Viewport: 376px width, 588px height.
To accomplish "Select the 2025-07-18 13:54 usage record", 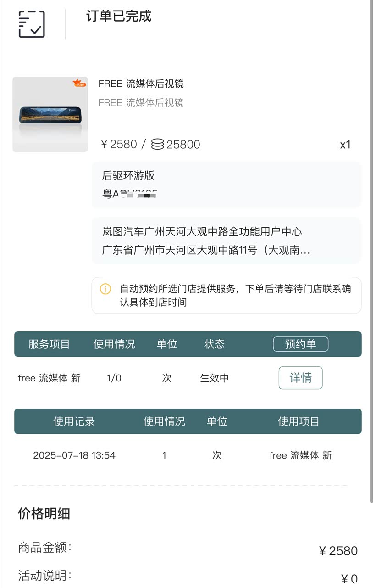I will click(74, 455).
